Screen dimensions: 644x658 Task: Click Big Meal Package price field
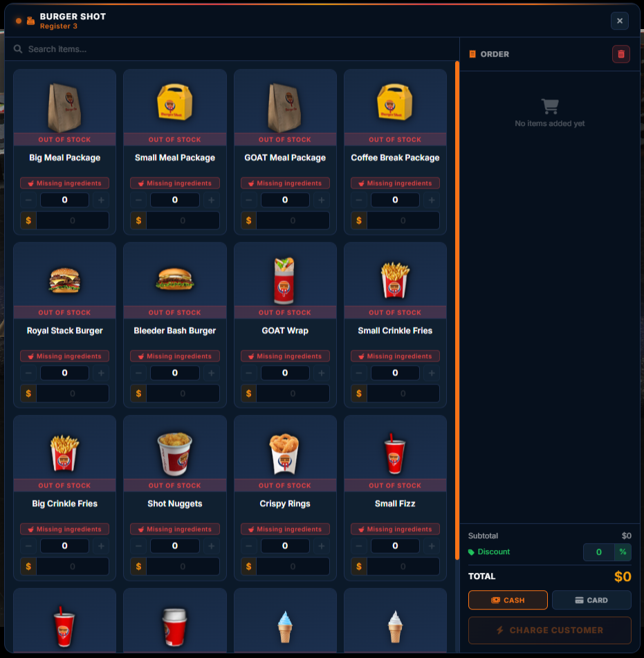72,220
